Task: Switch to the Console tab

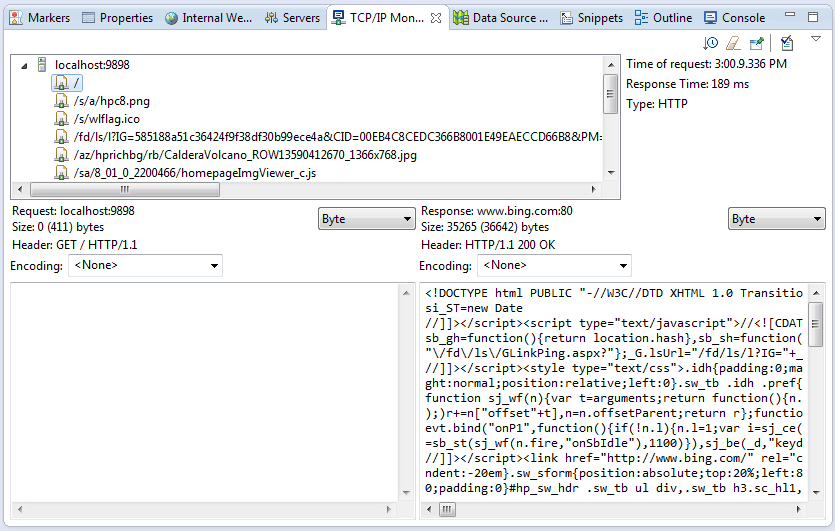Action: (x=734, y=18)
